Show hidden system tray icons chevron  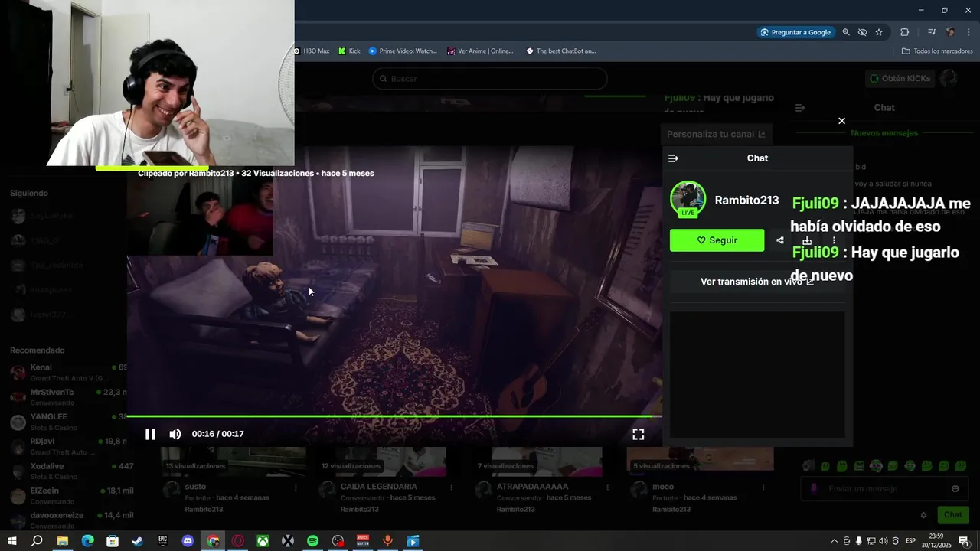click(834, 541)
